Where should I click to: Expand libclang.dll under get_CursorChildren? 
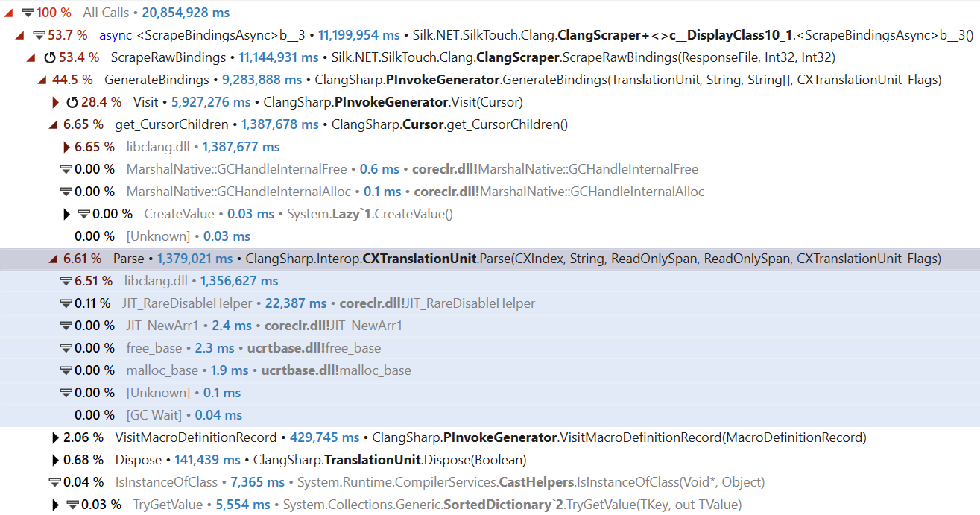click(66, 147)
